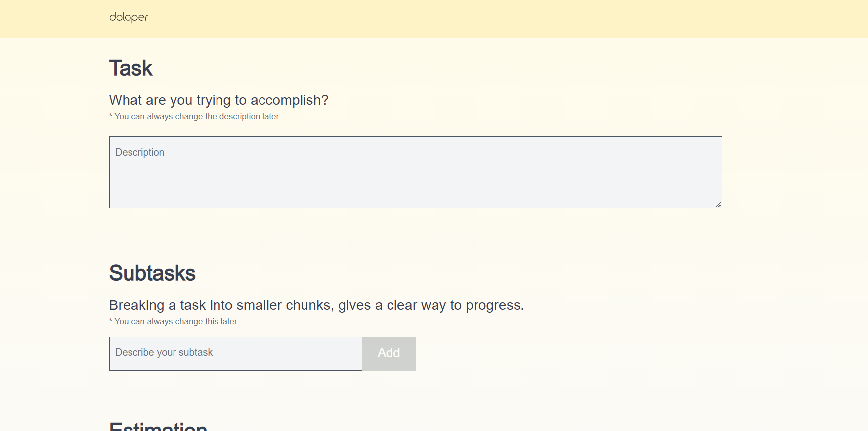Select the partially visible Estimation heading

[x=158, y=426]
